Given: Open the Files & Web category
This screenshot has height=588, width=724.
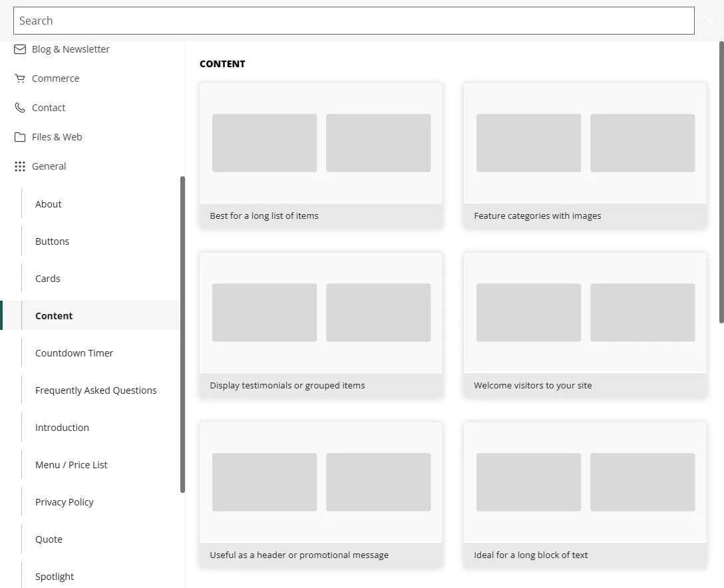Looking at the screenshot, I should [57, 137].
